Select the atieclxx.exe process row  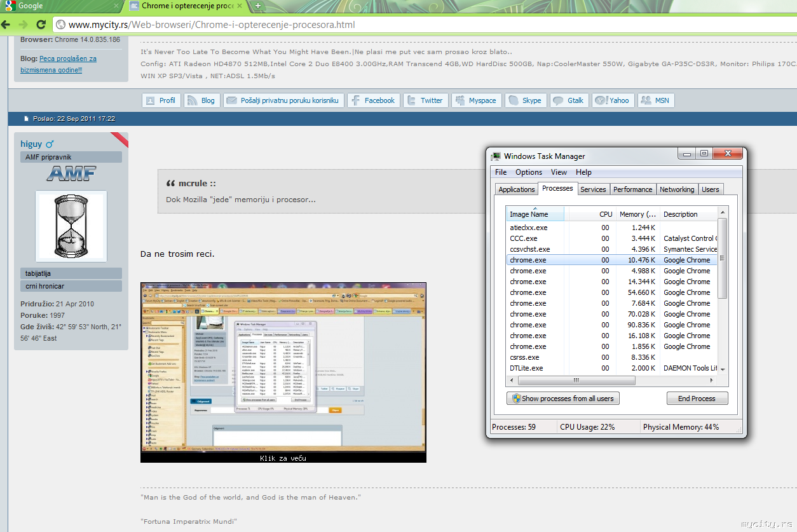tap(612, 228)
